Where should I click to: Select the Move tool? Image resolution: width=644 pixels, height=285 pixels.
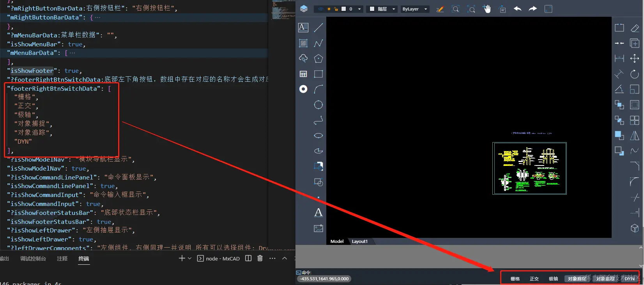pos(635,58)
